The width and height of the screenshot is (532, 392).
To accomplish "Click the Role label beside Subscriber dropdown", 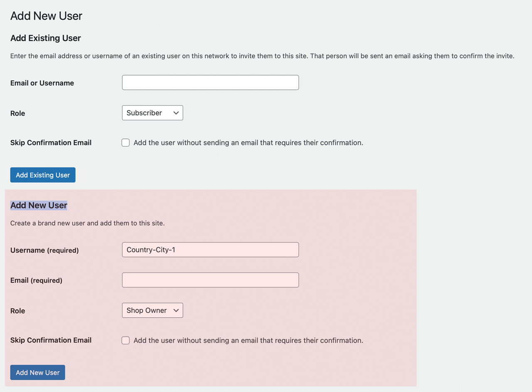I will coord(18,113).
